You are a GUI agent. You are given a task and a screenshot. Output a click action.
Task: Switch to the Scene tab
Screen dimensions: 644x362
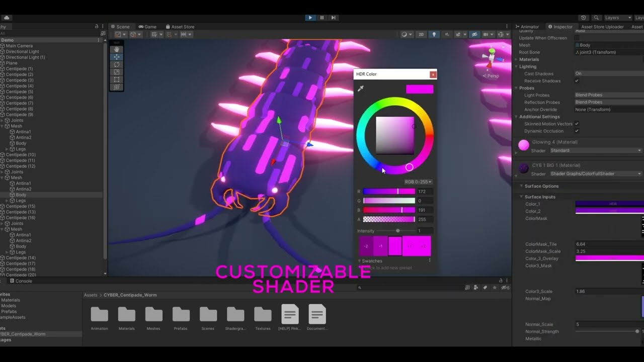[121, 27]
